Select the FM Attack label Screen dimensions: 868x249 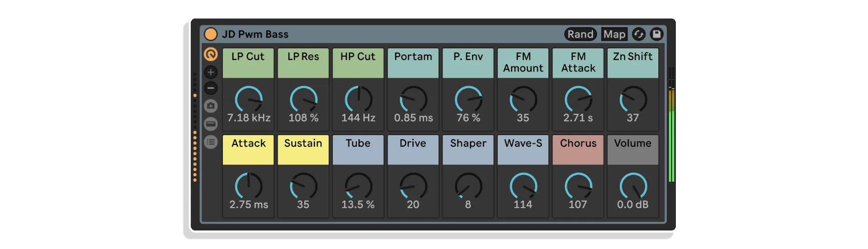coord(578,63)
